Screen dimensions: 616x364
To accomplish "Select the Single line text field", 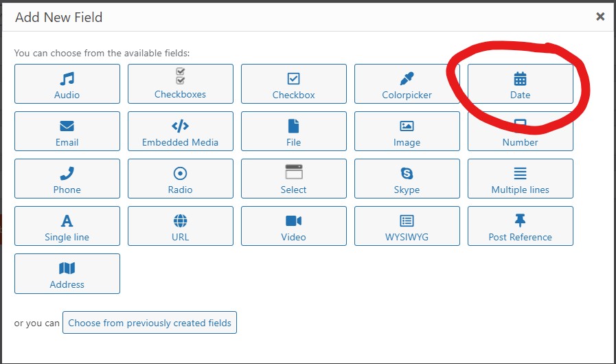I will pos(67,227).
